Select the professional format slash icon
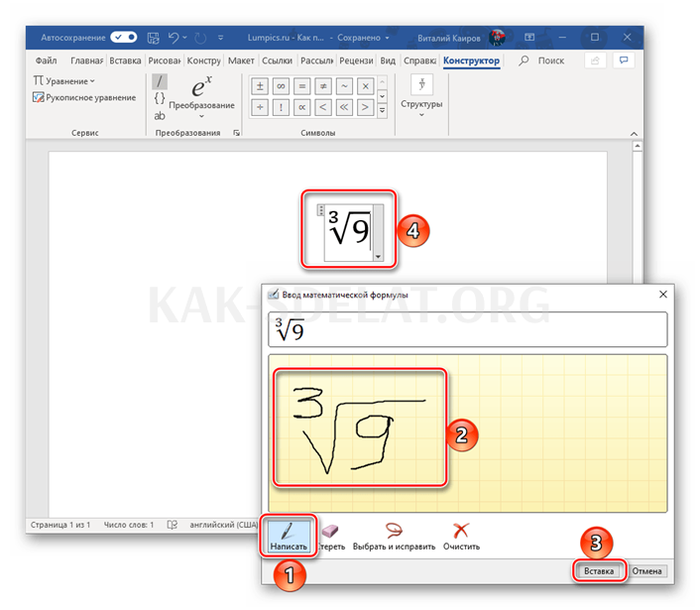The height and width of the screenshot is (610, 700). coord(160,81)
